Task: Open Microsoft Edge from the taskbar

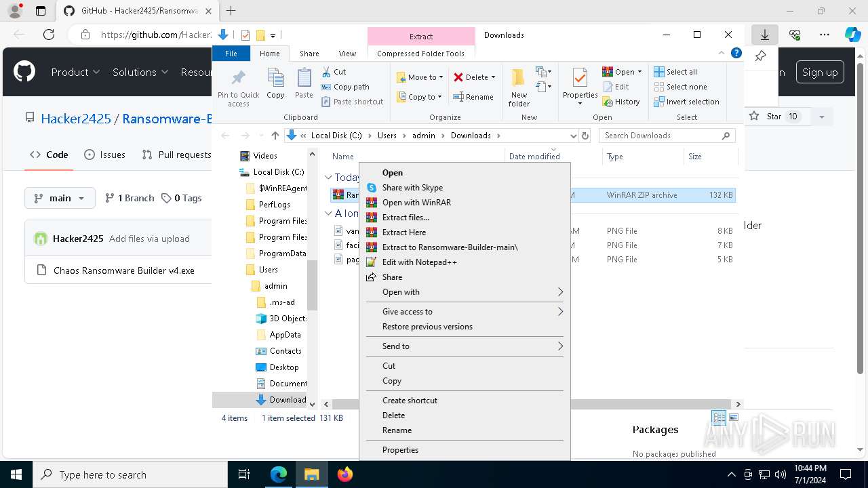Action: click(x=279, y=474)
